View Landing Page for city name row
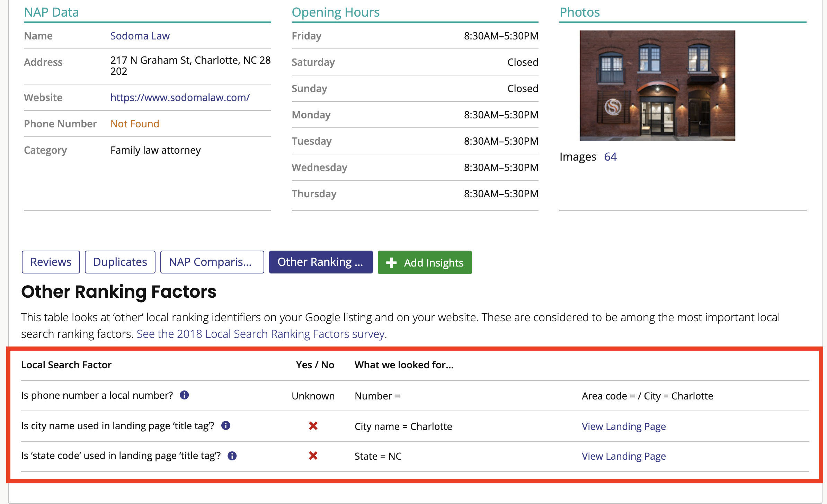 624,426
